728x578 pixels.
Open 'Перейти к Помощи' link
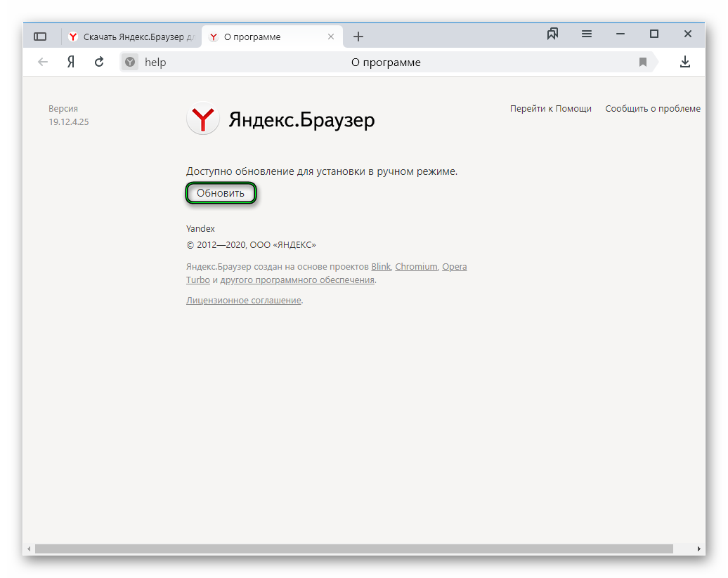(551, 109)
